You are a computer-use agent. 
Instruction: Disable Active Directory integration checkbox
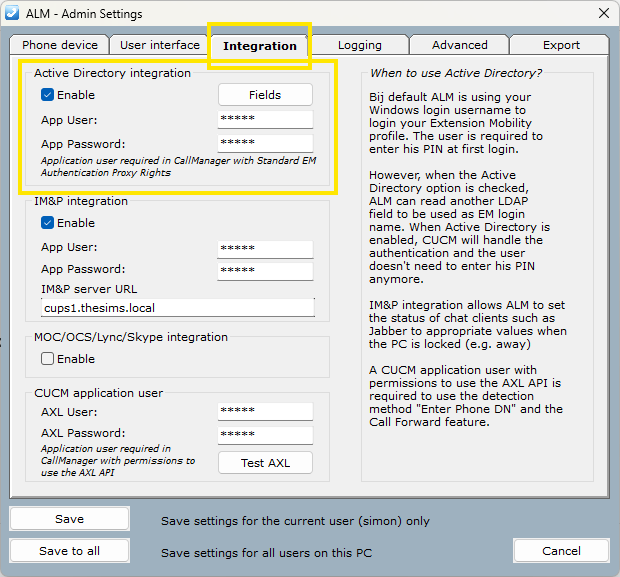48,95
